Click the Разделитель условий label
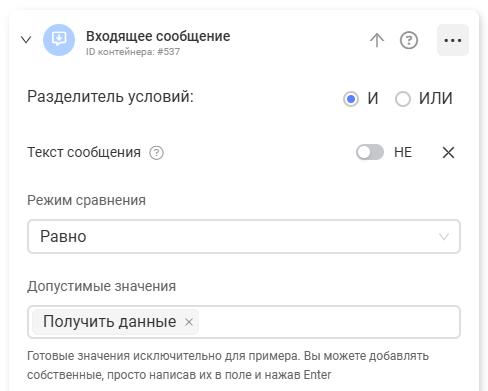This screenshot has height=391, width=488. pyautogui.click(x=110, y=97)
